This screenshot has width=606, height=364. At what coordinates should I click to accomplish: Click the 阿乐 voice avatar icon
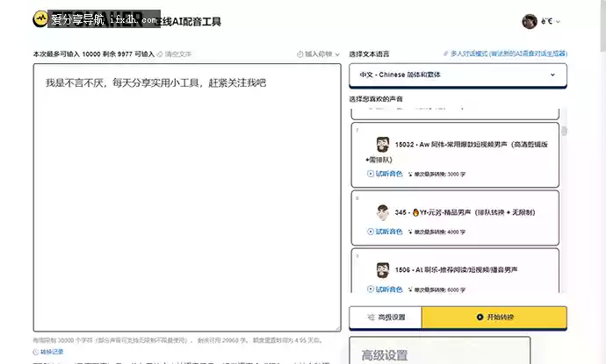pyautogui.click(x=383, y=270)
